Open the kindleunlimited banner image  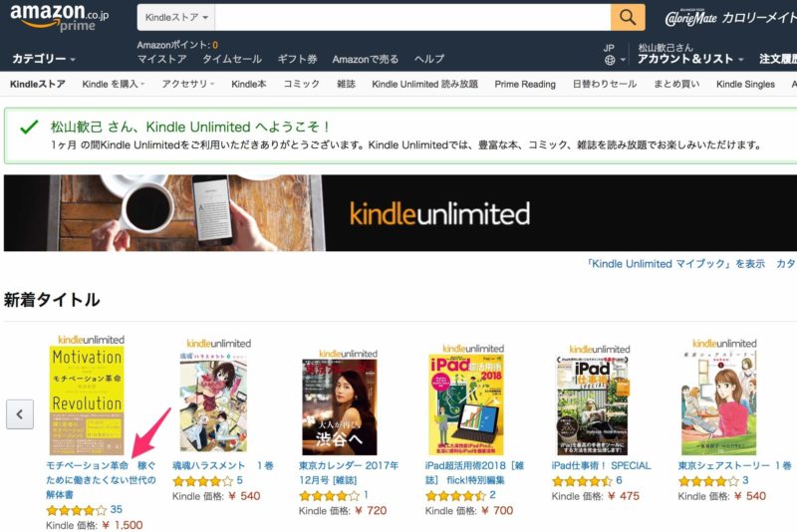coord(400,213)
